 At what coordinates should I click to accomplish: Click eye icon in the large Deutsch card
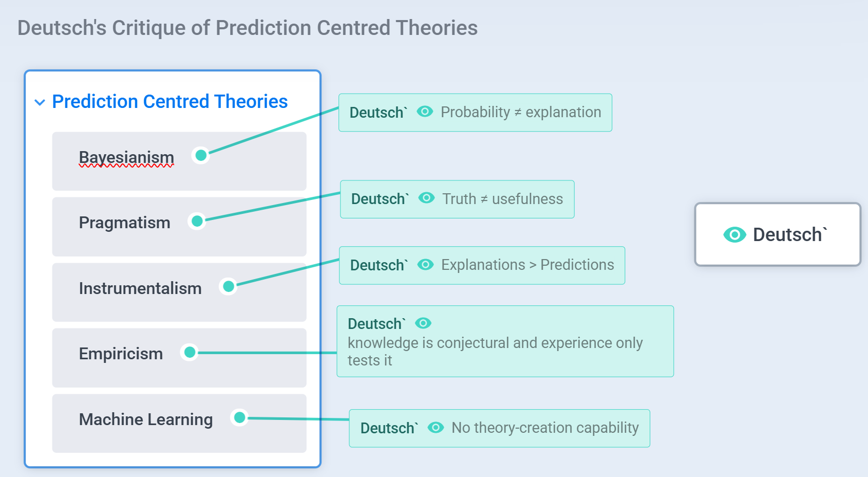click(734, 235)
